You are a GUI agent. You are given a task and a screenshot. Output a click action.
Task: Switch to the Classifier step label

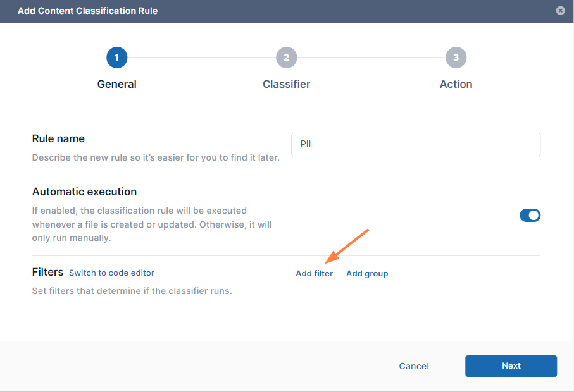click(286, 84)
